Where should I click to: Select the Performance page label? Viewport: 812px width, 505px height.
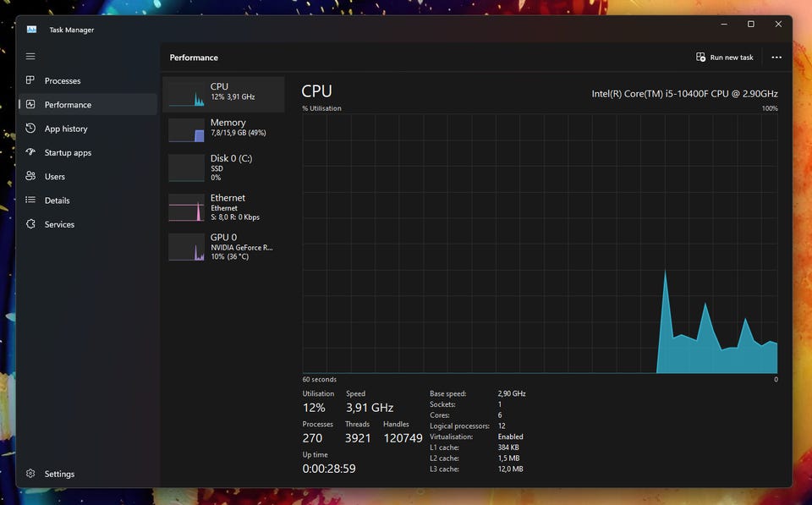68,105
